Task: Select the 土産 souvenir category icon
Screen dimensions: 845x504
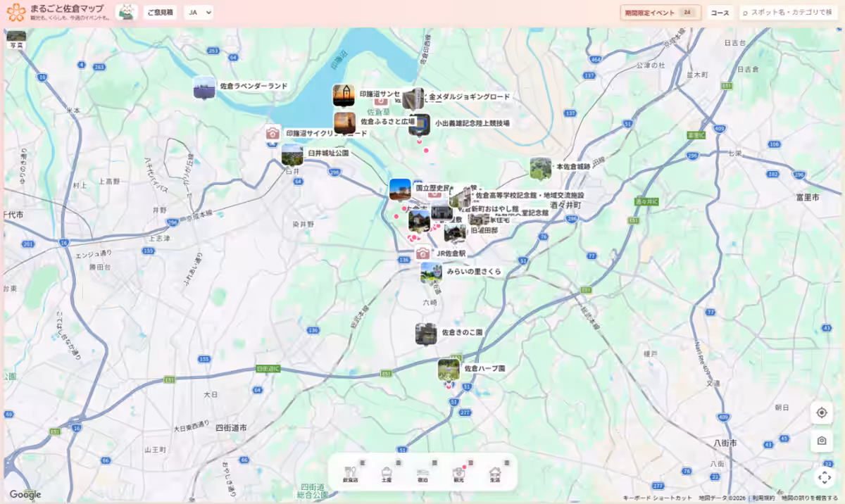Action: point(386,474)
